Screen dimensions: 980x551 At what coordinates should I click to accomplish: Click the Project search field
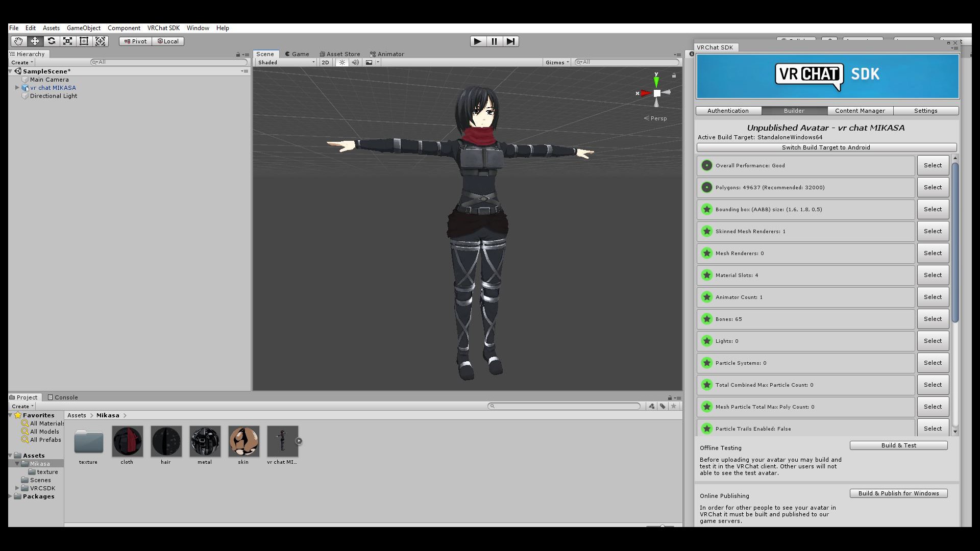[564, 406]
